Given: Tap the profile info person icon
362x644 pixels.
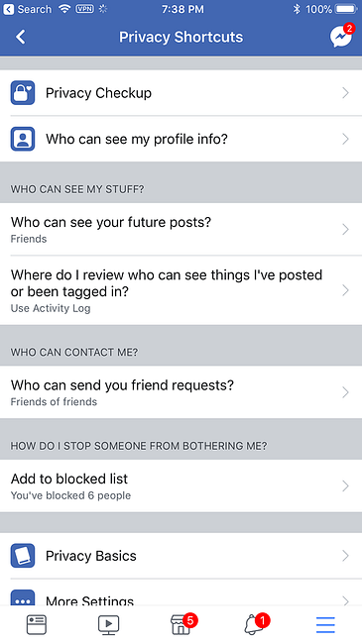Looking at the screenshot, I should [x=23, y=139].
